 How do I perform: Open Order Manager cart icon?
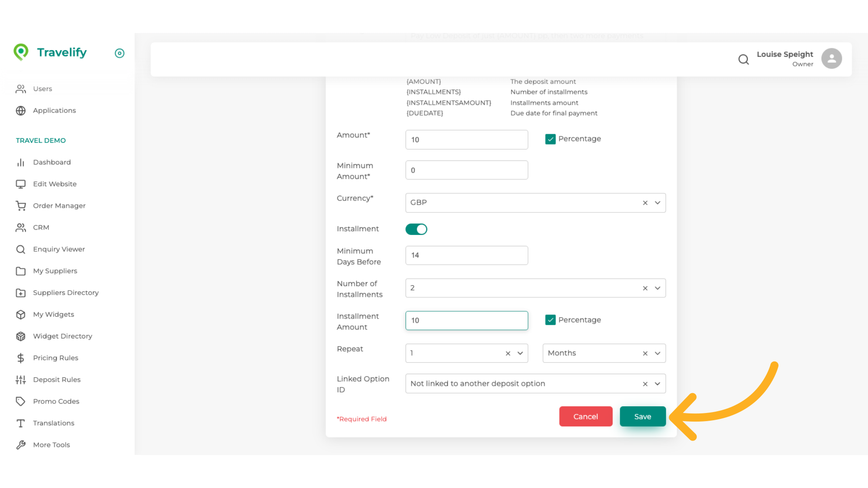(21, 206)
